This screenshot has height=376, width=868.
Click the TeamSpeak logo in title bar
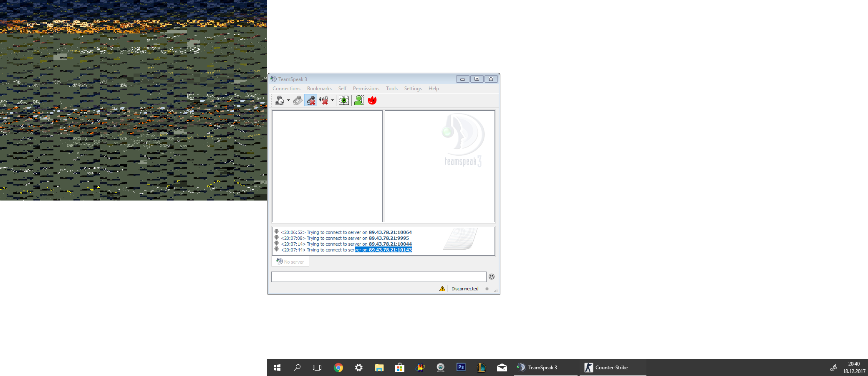tap(273, 79)
